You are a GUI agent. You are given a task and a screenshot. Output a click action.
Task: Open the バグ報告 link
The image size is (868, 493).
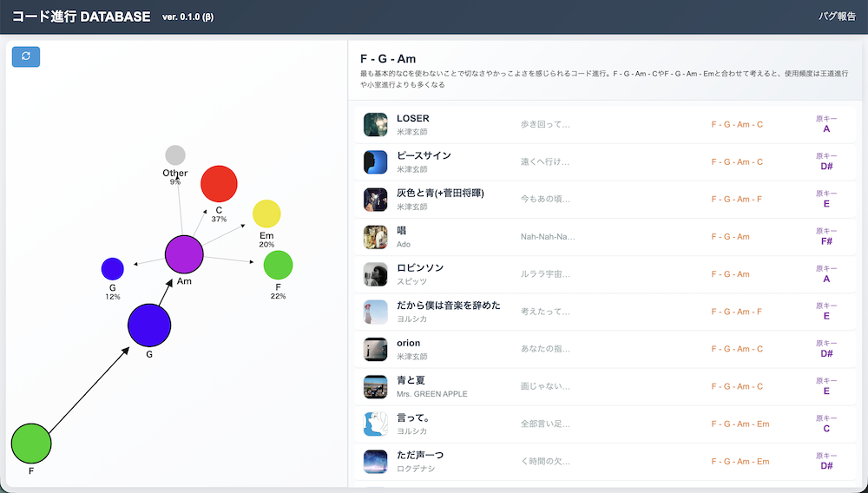coord(837,16)
